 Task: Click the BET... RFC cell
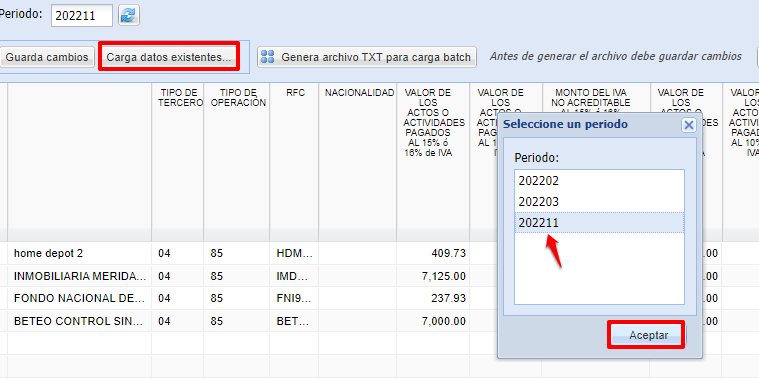click(x=294, y=321)
